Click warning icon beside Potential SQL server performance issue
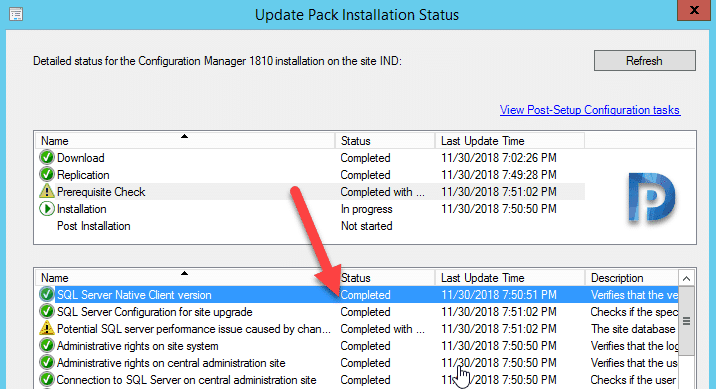Screen dimensions: 716x389 (47, 328)
